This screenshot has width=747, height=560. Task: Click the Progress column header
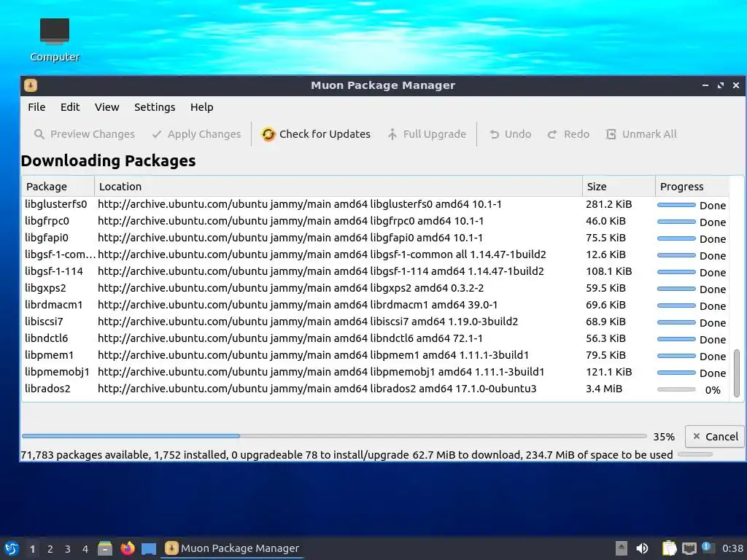point(692,187)
